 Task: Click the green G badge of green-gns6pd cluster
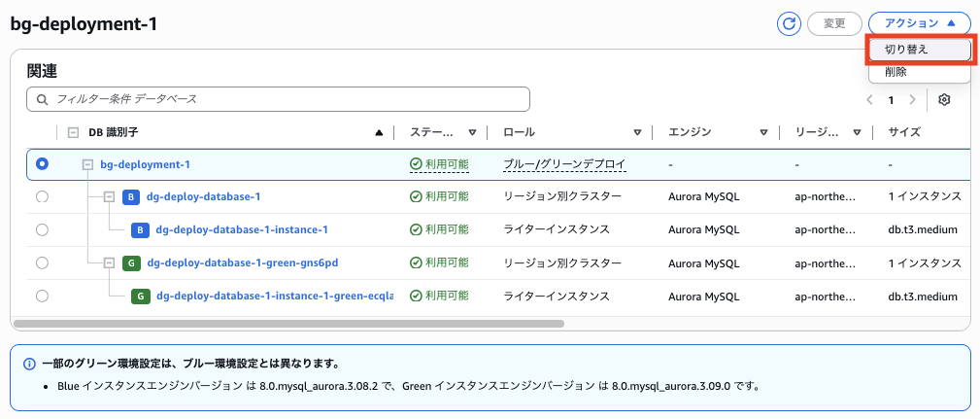point(131,262)
